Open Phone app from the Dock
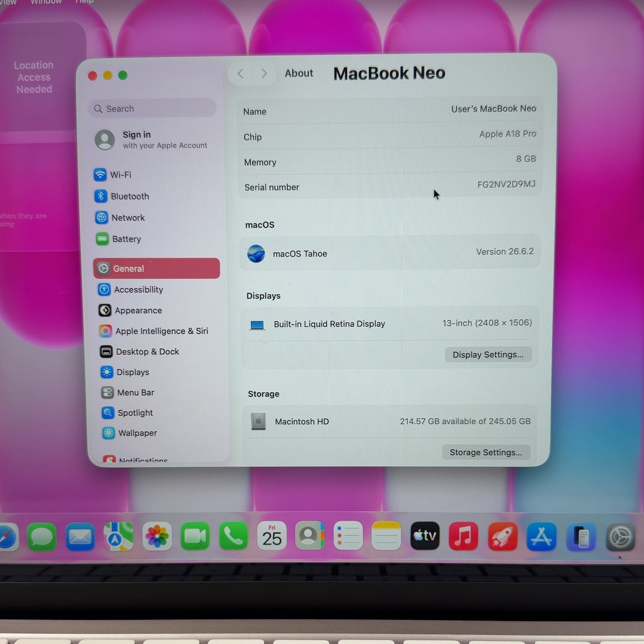The height and width of the screenshot is (644, 644). click(x=233, y=536)
